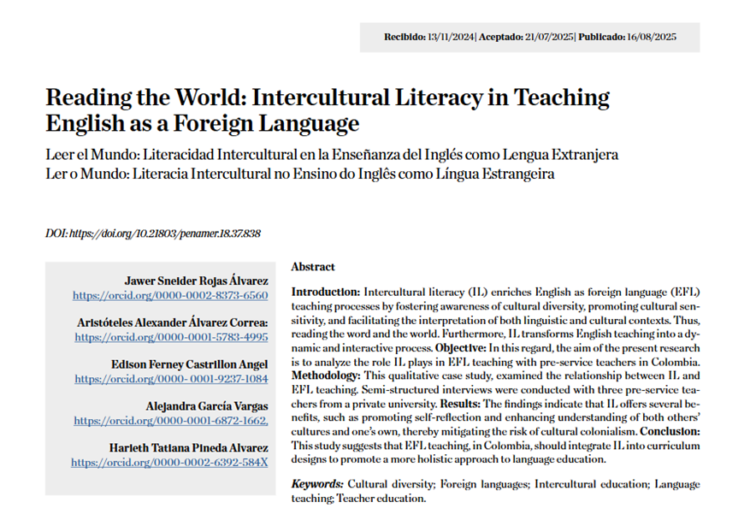Open Alejandra García Vargas's ORCID link
The height and width of the screenshot is (532, 756).
coord(171,421)
